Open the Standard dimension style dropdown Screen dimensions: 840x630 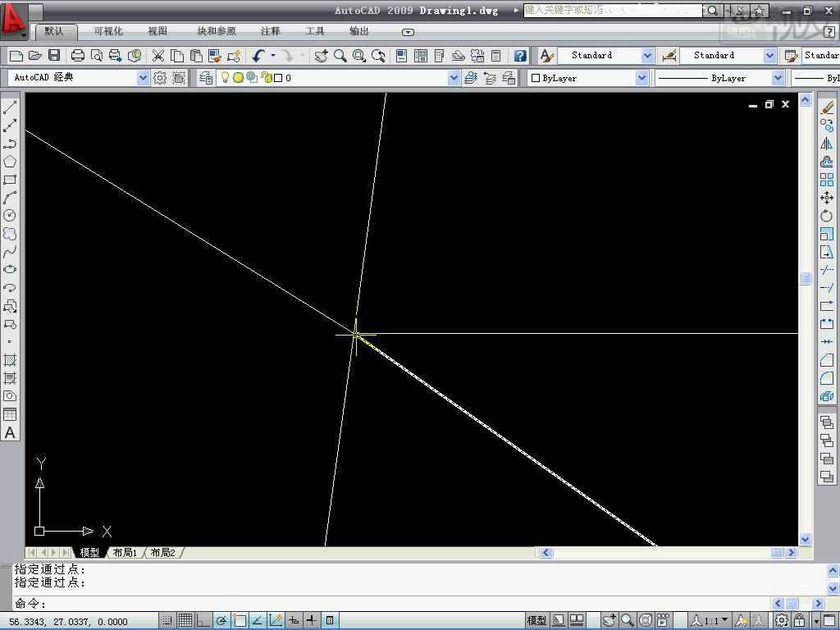pos(769,55)
